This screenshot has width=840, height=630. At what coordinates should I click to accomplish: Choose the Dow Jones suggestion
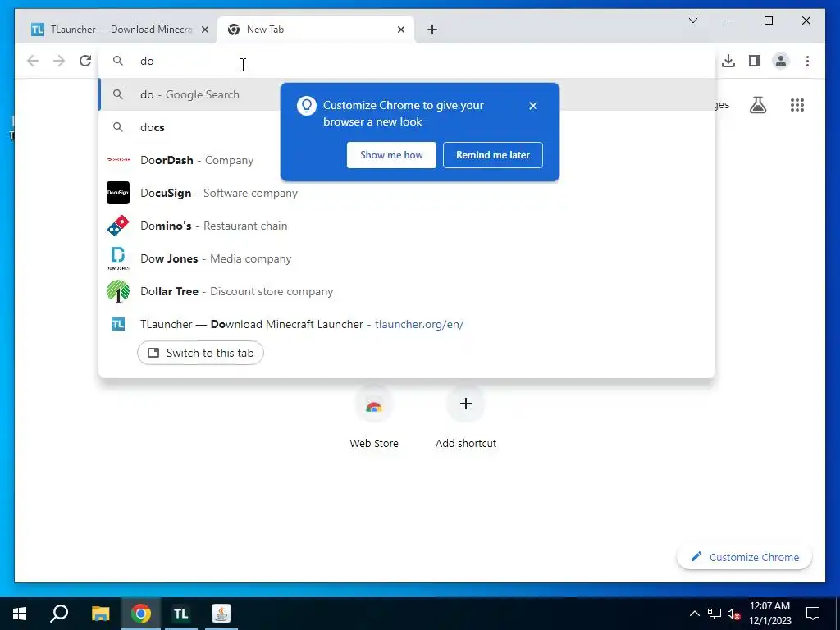(407, 258)
